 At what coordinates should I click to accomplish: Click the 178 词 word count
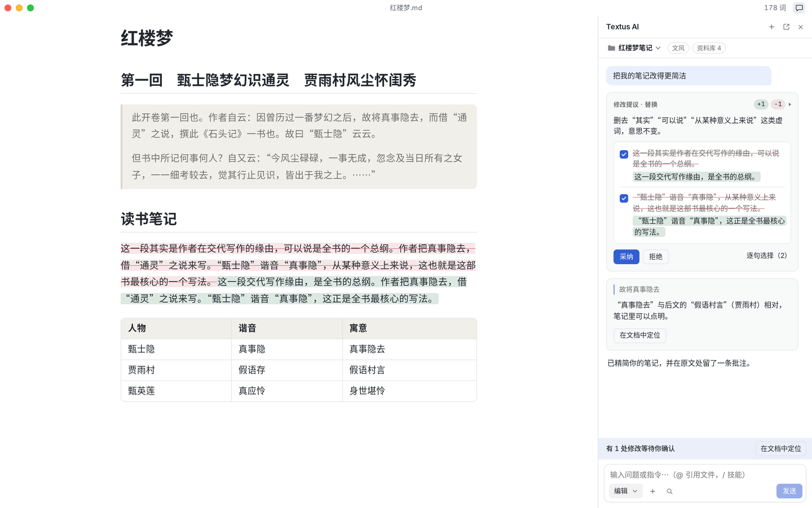click(x=775, y=8)
